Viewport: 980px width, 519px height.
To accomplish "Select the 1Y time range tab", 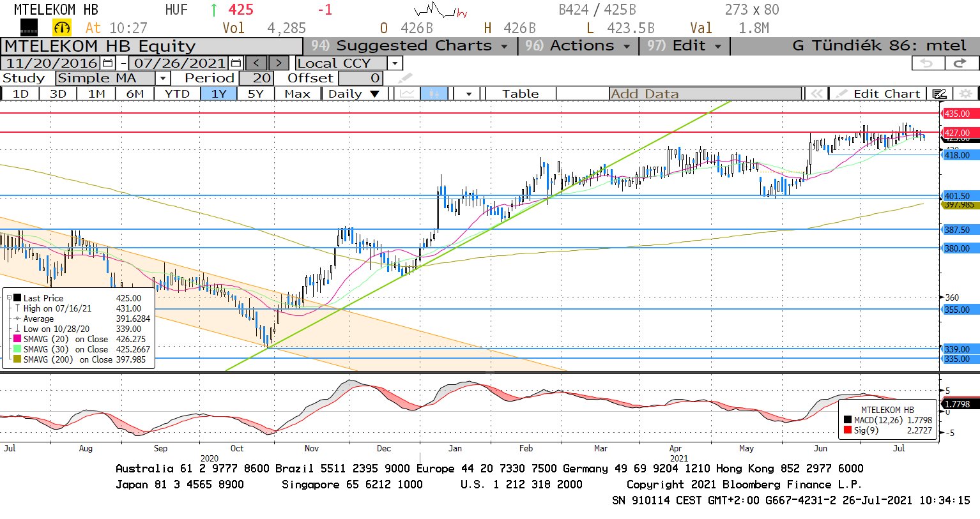I will (x=218, y=94).
